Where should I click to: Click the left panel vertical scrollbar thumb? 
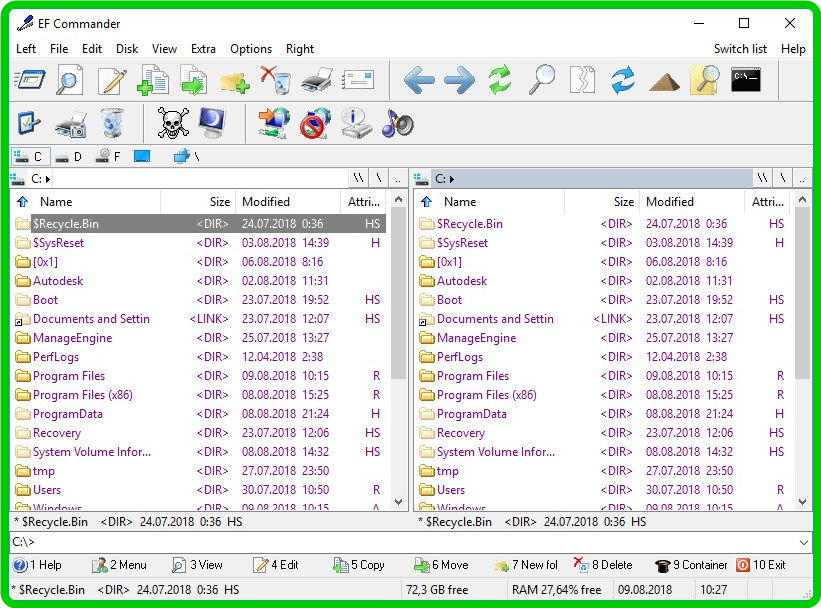[x=398, y=293]
